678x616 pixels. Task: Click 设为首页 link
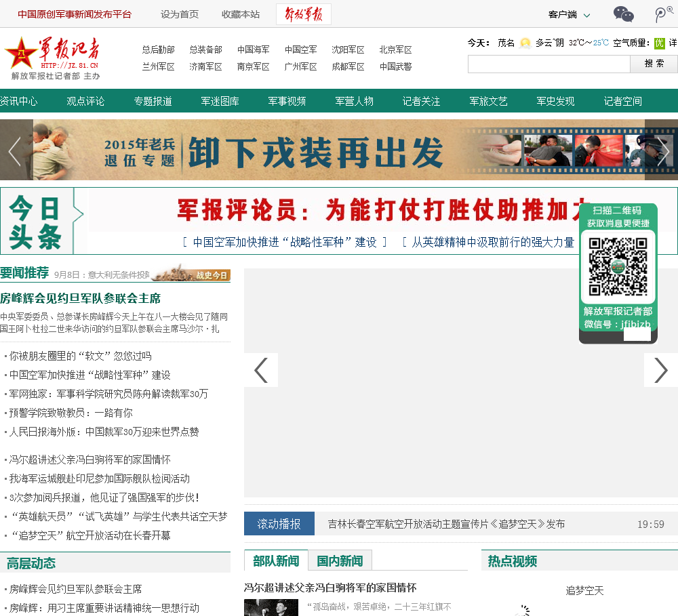180,14
